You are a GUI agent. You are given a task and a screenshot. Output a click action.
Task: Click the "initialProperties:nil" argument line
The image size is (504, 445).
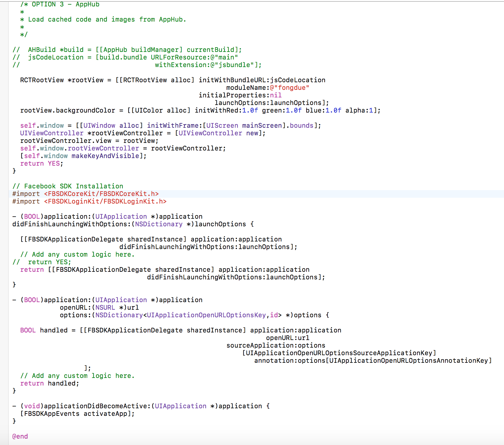pyautogui.click(x=240, y=95)
